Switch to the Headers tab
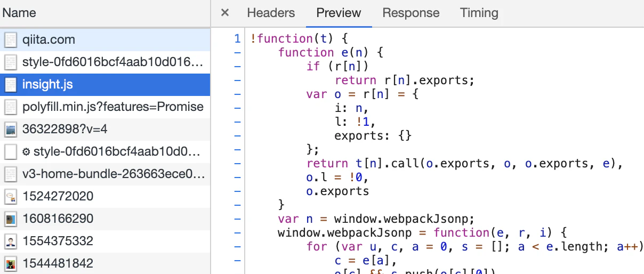The image size is (644, 274). [271, 13]
